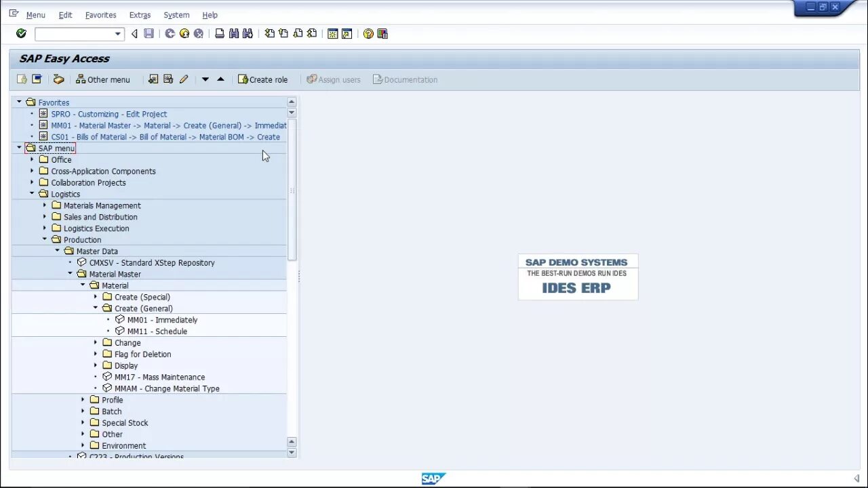The height and width of the screenshot is (488, 868).
Task: Expand the Sales and Distribution folder
Action: coord(45,217)
